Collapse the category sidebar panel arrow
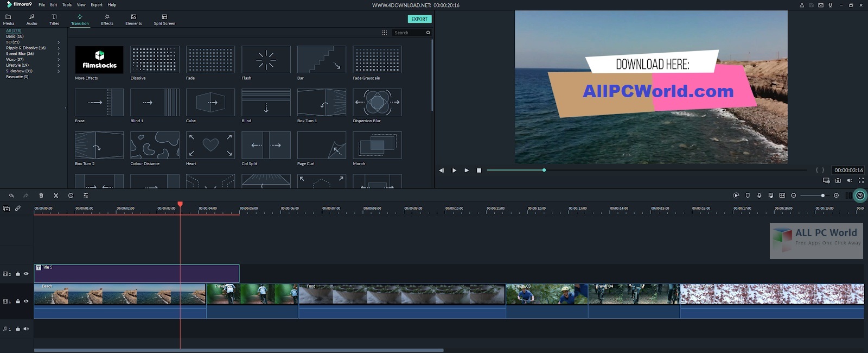The height and width of the screenshot is (353, 868). [x=66, y=108]
